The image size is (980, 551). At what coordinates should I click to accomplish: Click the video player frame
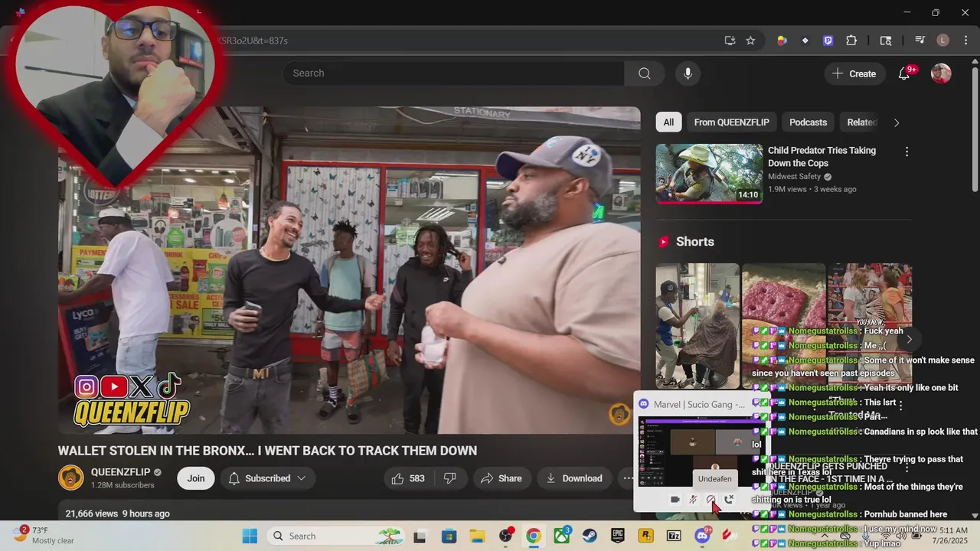tap(349, 270)
